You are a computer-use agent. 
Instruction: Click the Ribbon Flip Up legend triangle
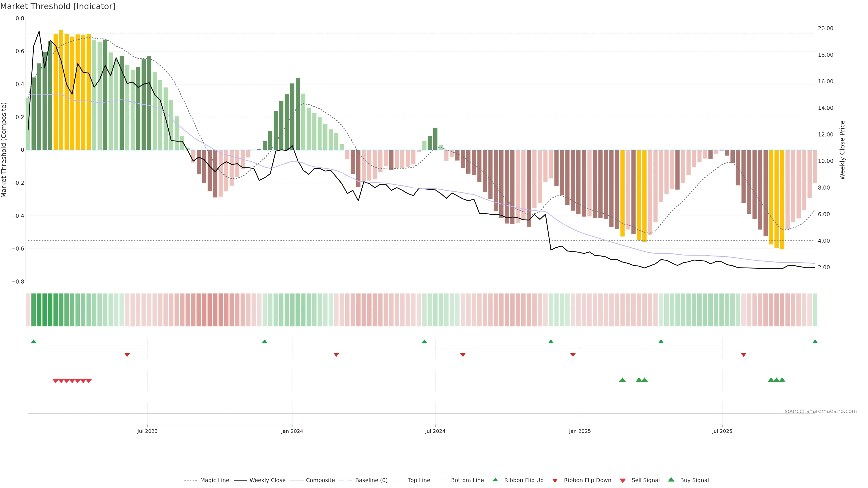point(495,480)
